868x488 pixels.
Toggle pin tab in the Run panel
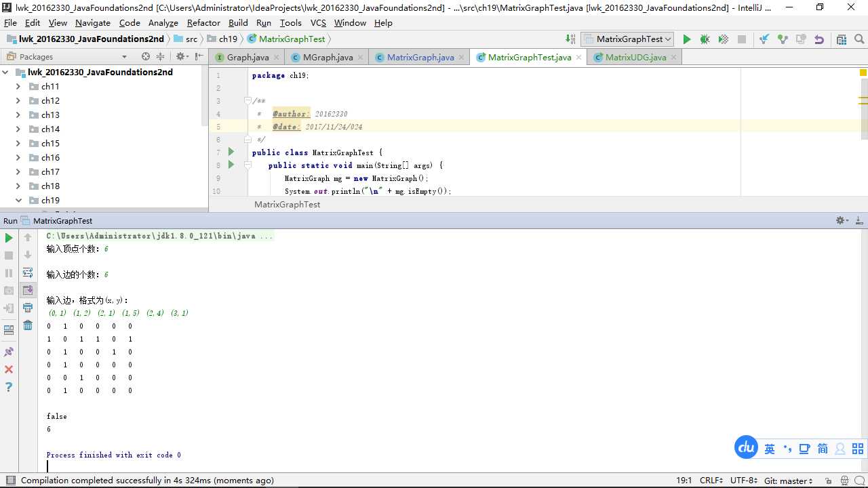[9, 352]
